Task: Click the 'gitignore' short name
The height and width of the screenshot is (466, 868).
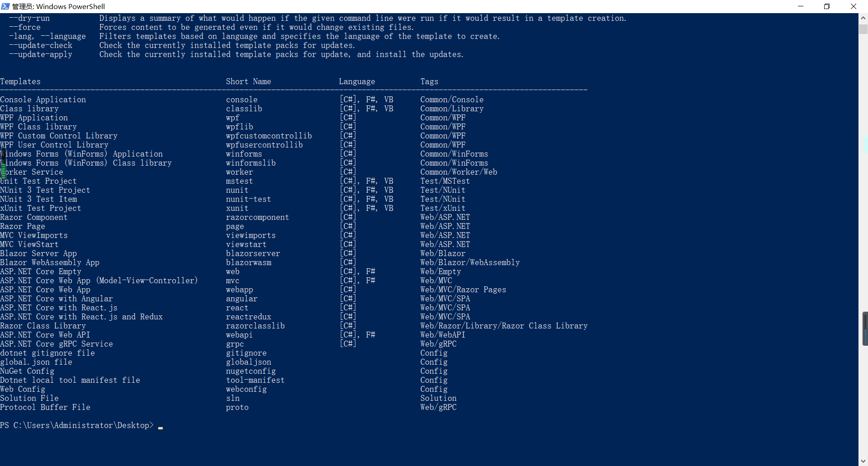Action: (246, 353)
